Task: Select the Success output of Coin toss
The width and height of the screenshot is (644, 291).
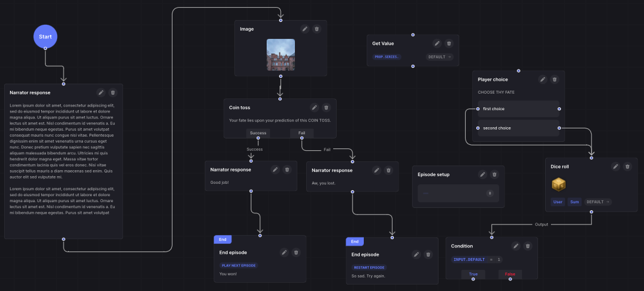Action: [258, 133]
